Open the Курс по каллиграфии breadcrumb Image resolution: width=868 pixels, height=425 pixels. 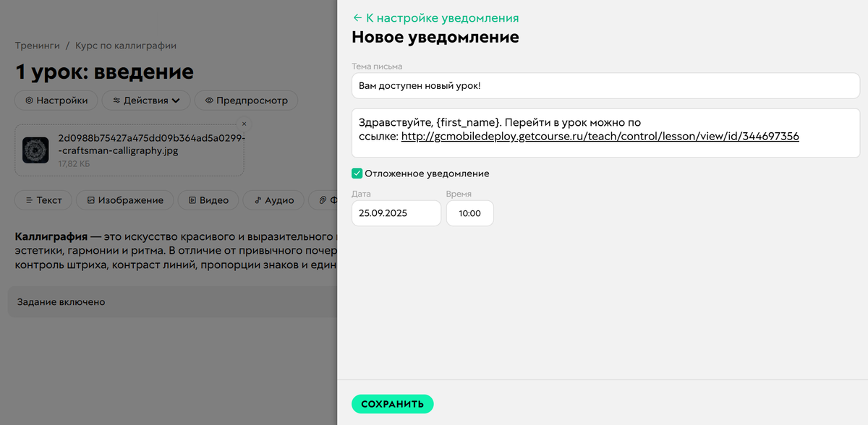click(123, 45)
